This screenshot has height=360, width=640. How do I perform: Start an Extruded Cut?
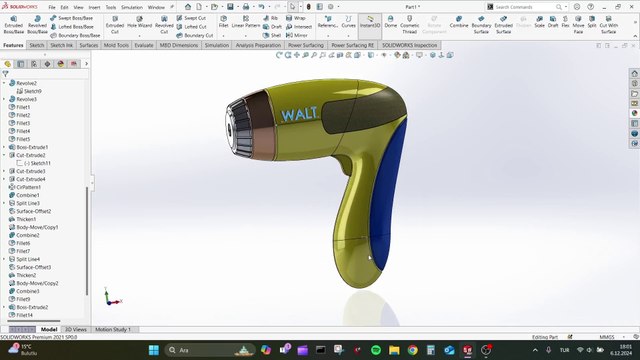(x=115, y=25)
